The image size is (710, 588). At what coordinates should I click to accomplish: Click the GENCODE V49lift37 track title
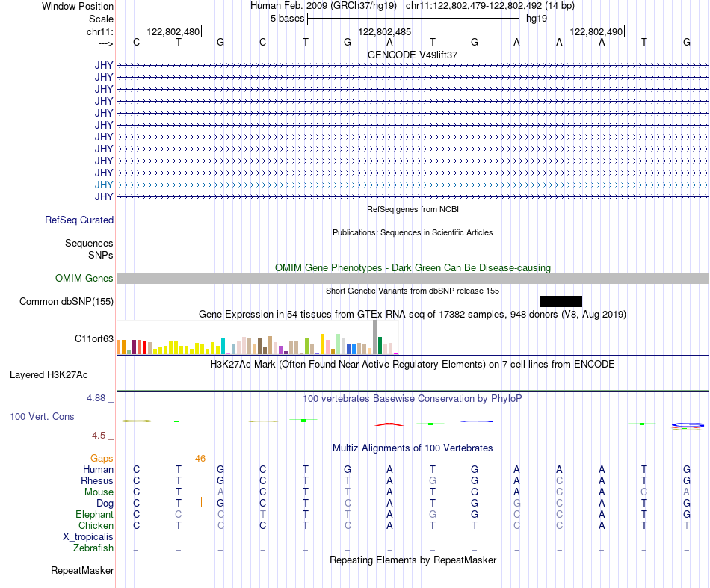(413, 55)
